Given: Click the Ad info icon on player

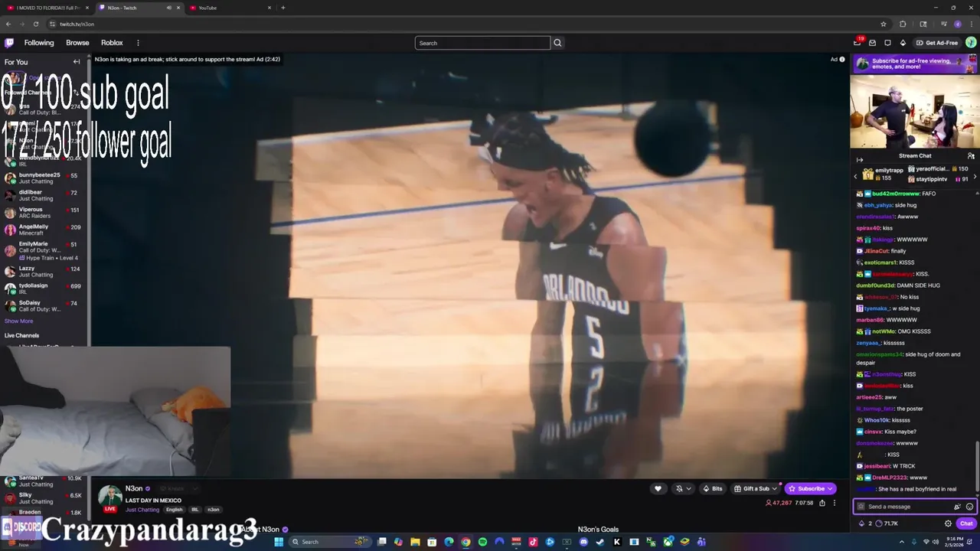Looking at the screenshot, I should pos(842,59).
